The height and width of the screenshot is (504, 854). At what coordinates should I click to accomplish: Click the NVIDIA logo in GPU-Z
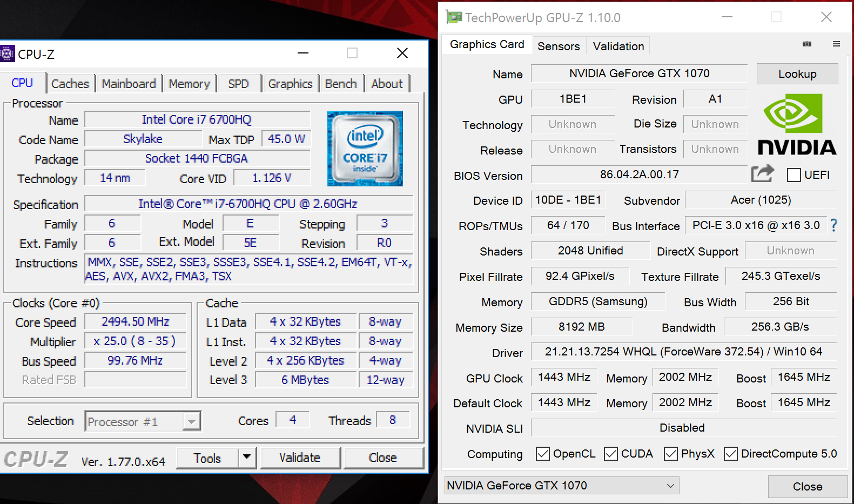tap(797, 125)
